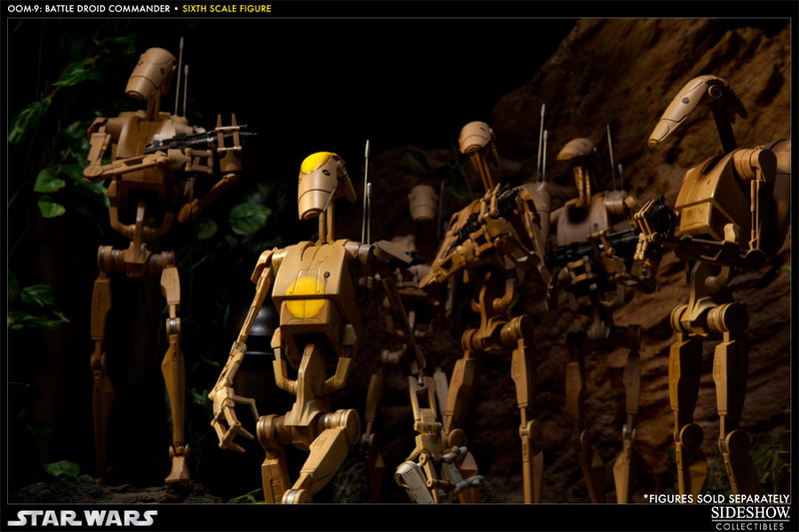Click the far-left battle droid's head

[150, 72]
